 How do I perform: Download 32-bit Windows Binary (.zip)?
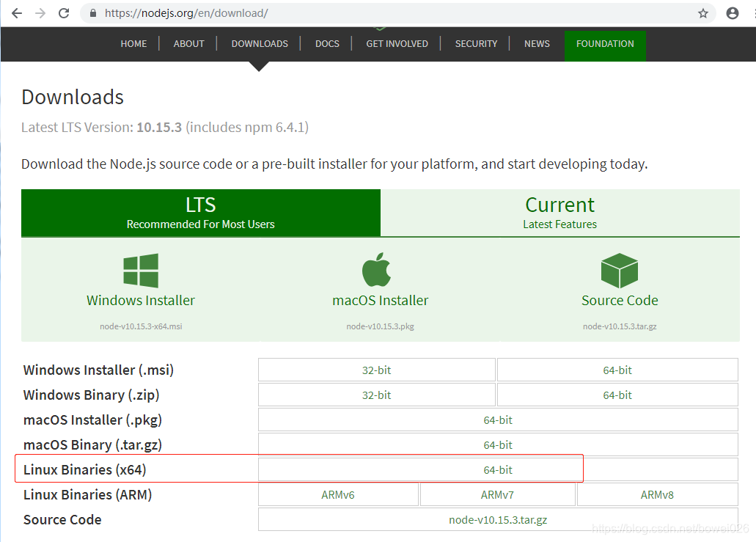point(377,395)
